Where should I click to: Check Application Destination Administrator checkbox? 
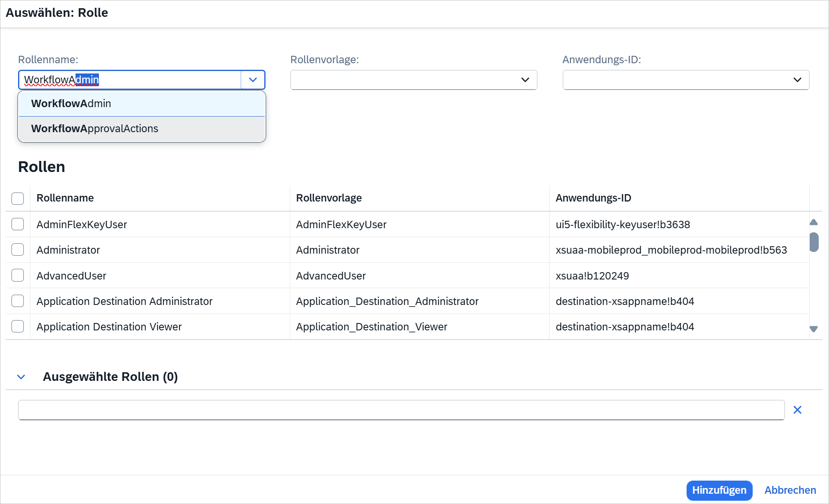pyautogui.click(x=18, y=301)
